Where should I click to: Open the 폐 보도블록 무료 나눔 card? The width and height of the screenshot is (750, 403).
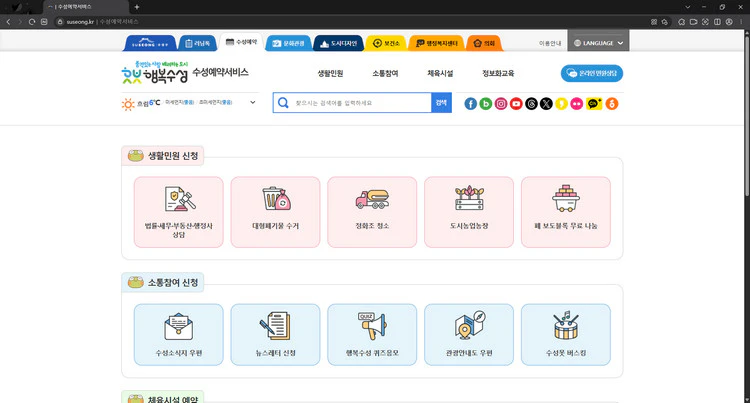(566, 212)
